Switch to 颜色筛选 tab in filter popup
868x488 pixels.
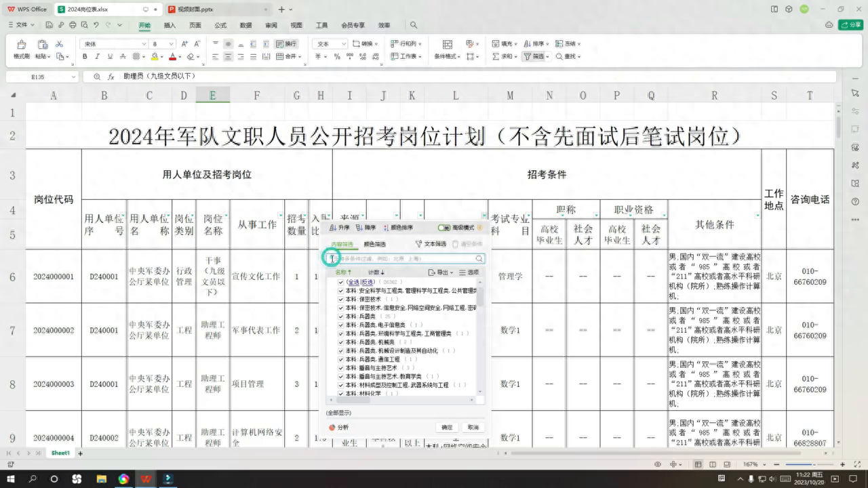tap(374, 244)
